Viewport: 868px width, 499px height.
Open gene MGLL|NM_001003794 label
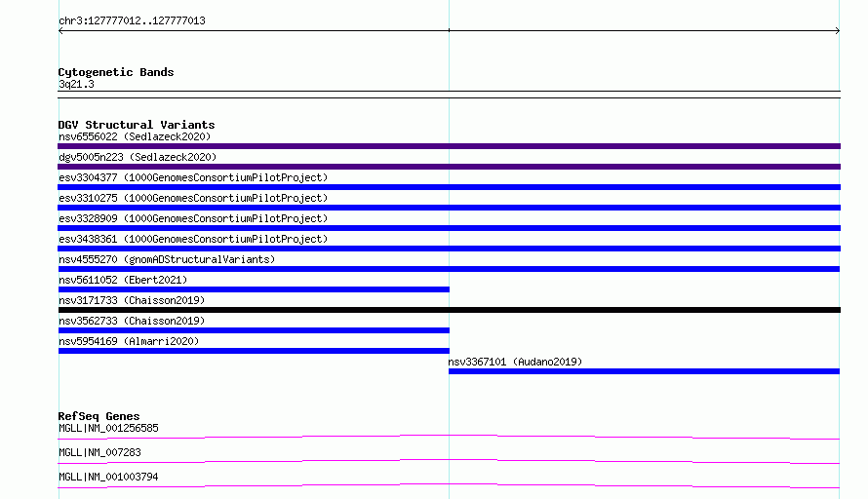tap(108, 477)
